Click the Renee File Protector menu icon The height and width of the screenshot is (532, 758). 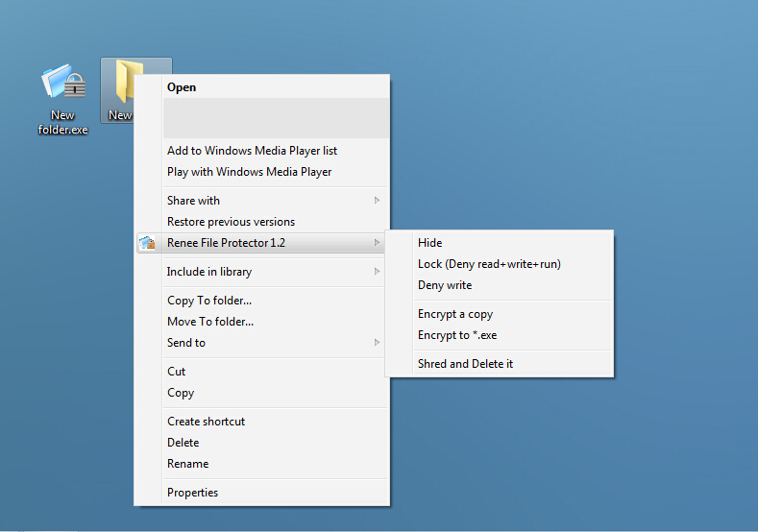(147, 243)
